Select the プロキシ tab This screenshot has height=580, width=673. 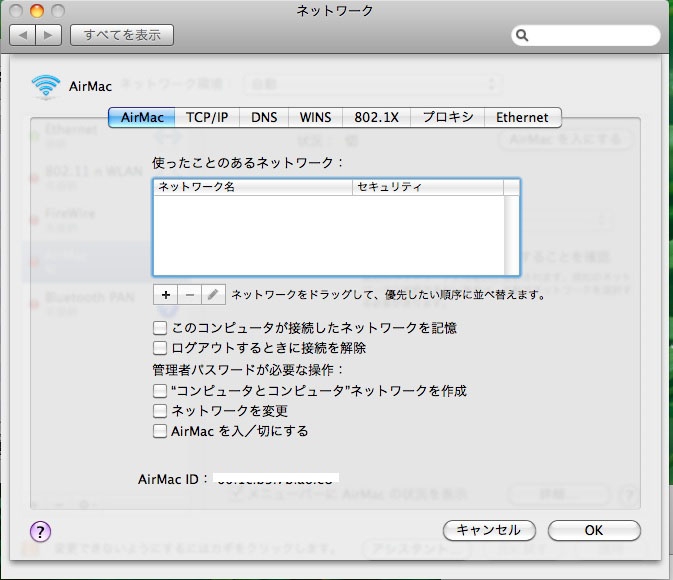[x=447, y=117]
